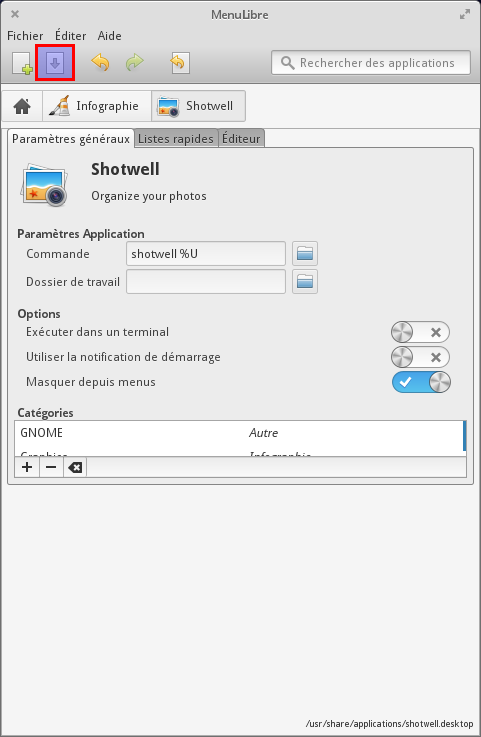Redo the change with the green arrow
The image size is (481, 737).
coord(134,63)
